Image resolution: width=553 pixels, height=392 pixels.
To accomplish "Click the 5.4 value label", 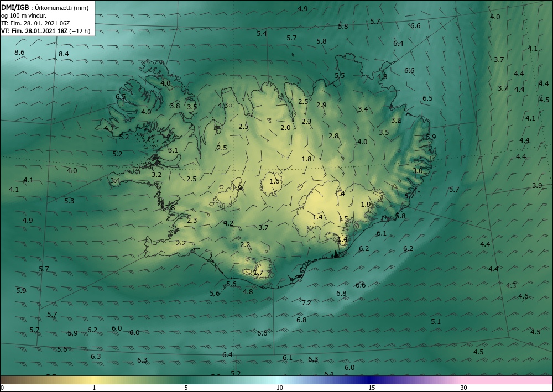I will click(262, 34).
